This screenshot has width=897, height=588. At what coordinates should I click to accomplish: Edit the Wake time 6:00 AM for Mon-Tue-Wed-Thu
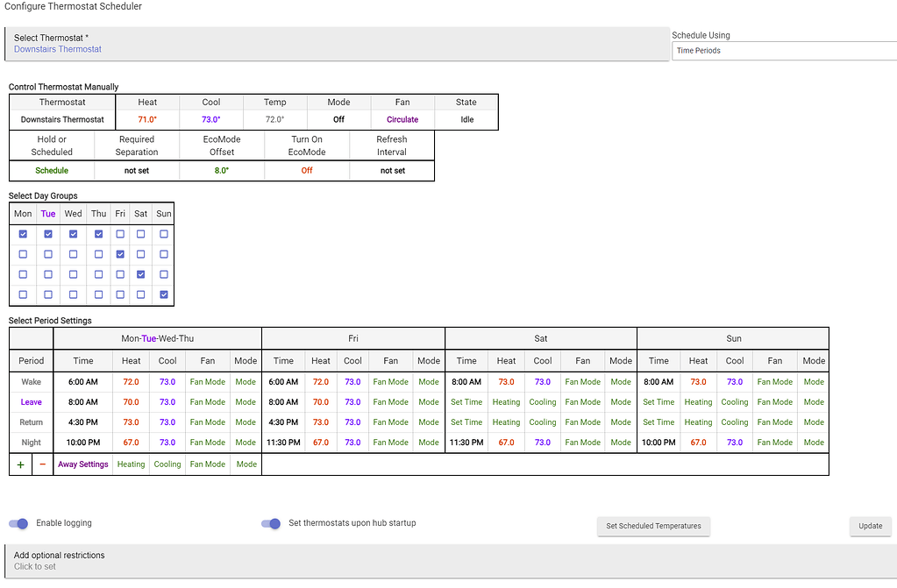point(82,381)
